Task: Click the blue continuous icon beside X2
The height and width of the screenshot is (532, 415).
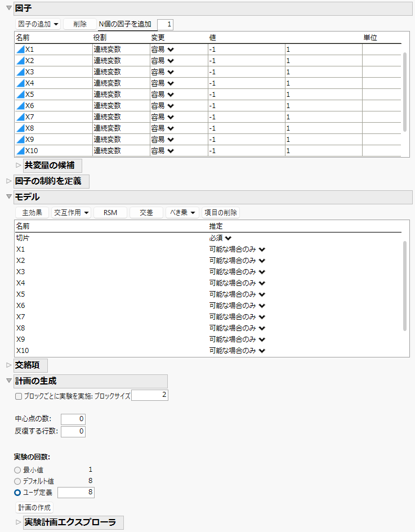Action: tap(20, 61)
